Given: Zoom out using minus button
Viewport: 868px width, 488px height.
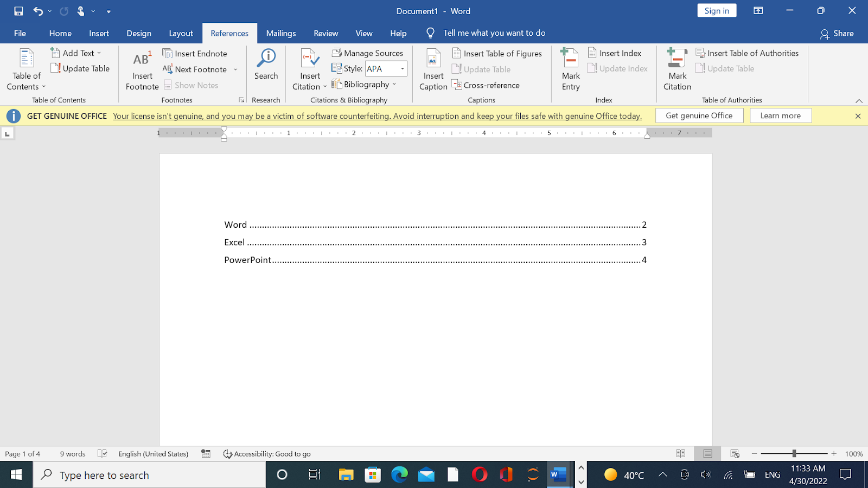Looking at the screenshot, I should click(x=754, y=453).
